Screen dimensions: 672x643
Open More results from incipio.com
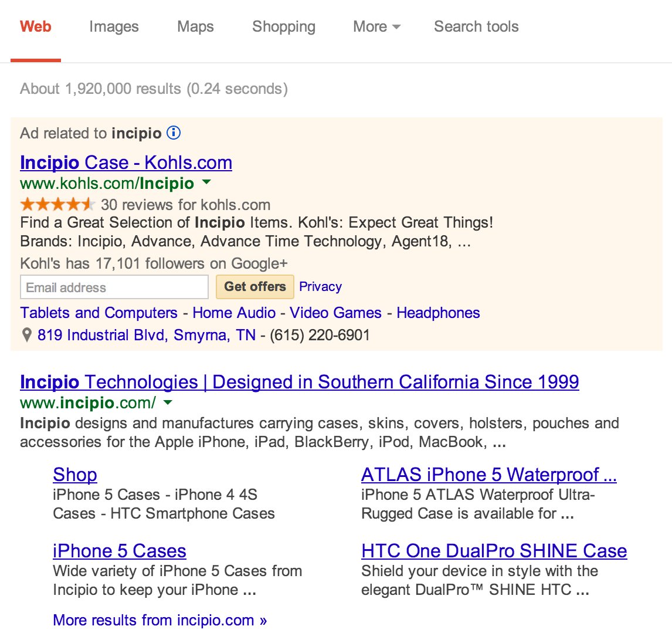(x=160, y=620)
